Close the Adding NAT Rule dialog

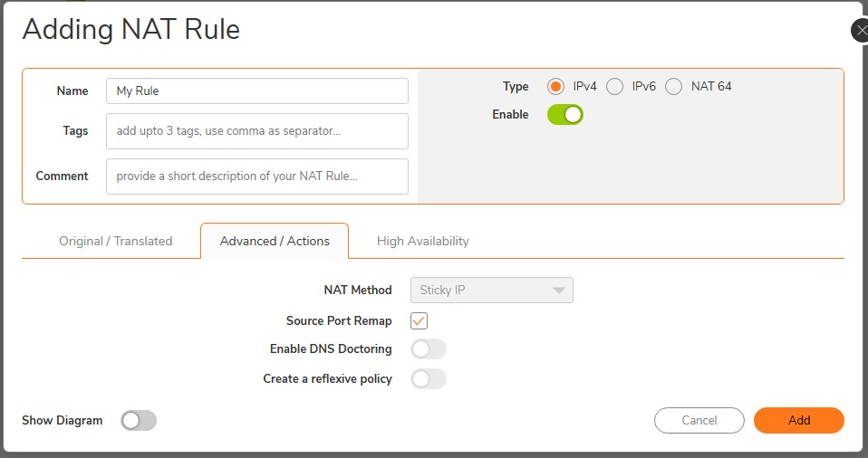tap(860, 31)
